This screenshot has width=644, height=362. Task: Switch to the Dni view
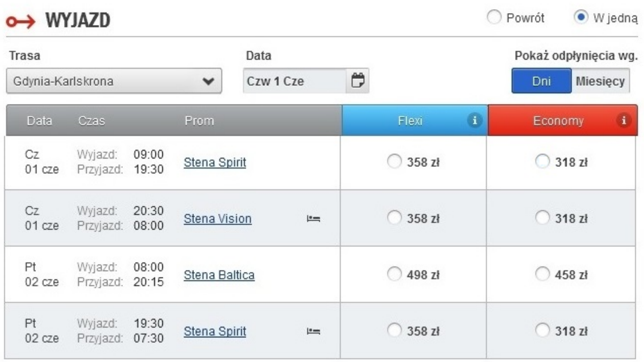point(541,81)
